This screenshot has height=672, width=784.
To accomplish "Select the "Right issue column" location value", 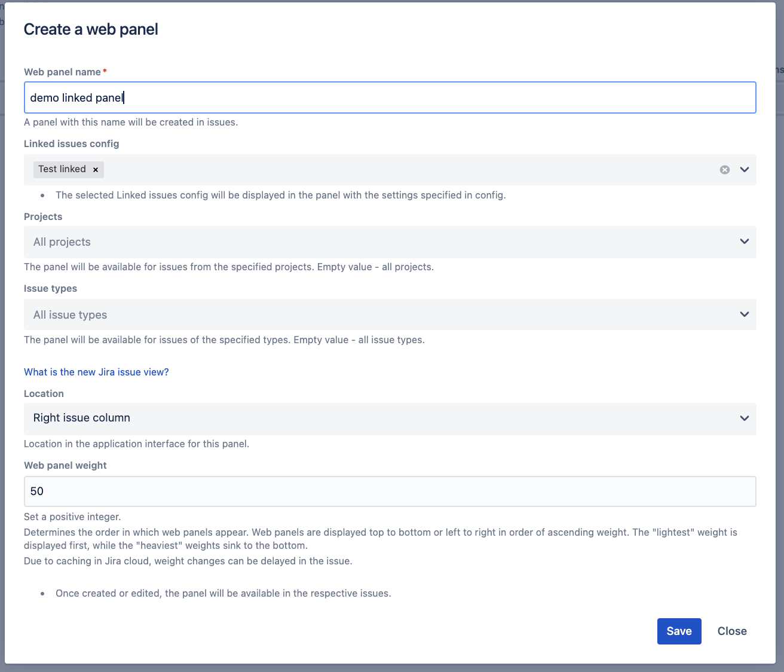I will coord(82,418).
